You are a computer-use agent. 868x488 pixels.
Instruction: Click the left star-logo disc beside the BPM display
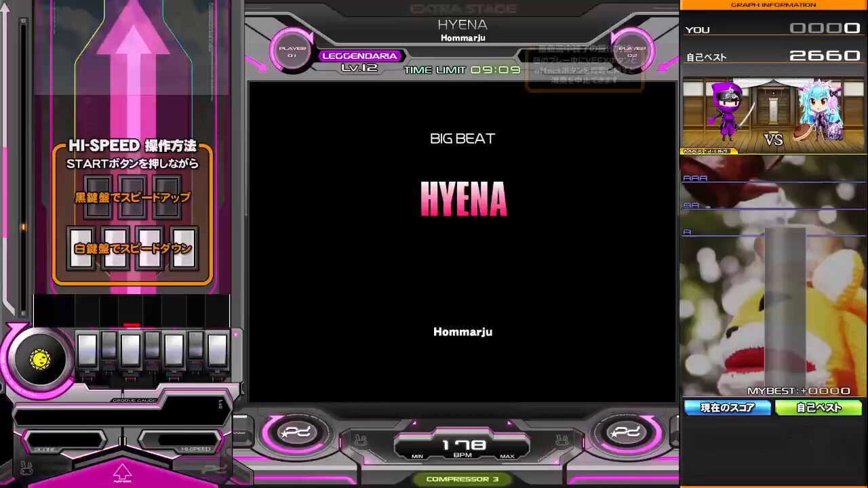click(296, 432)
